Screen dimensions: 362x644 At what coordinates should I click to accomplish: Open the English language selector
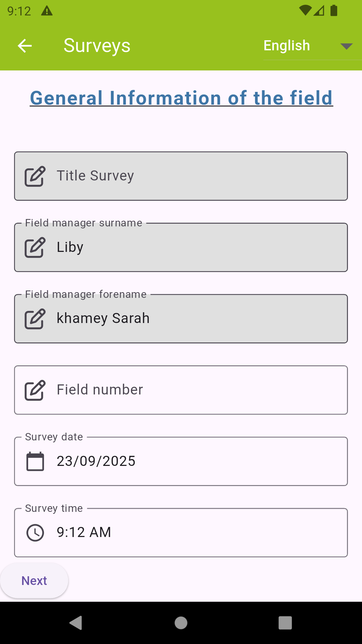pos(287,46)
